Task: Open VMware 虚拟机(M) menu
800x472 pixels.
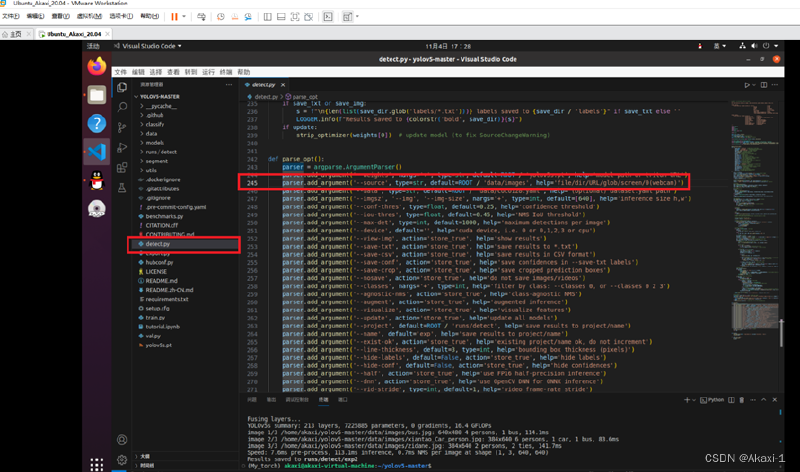Action: (x=89, y=16)
